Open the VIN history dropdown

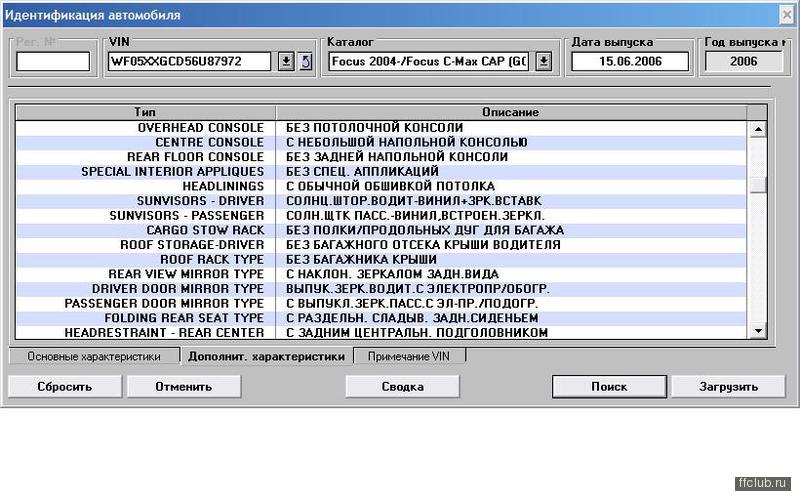coord(286,62)
